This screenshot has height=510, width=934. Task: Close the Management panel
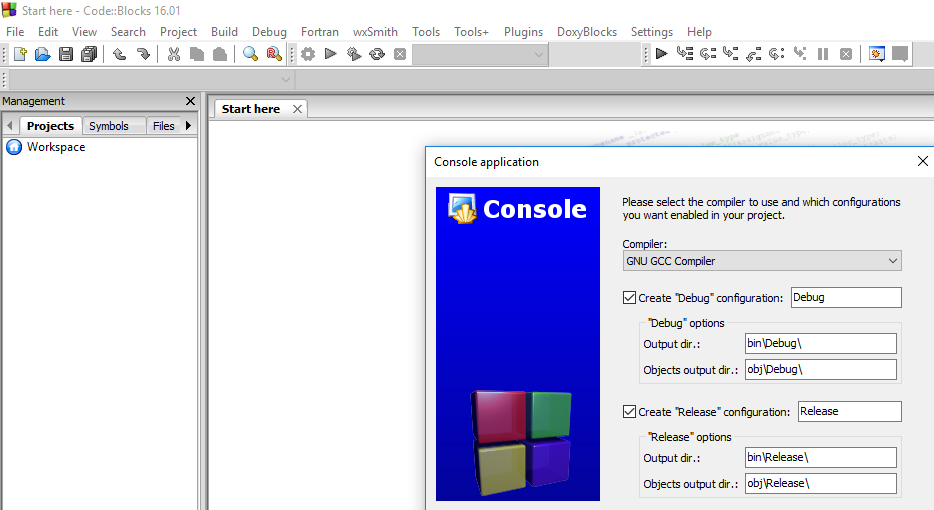pyautogui.click(x=191, y=101)
